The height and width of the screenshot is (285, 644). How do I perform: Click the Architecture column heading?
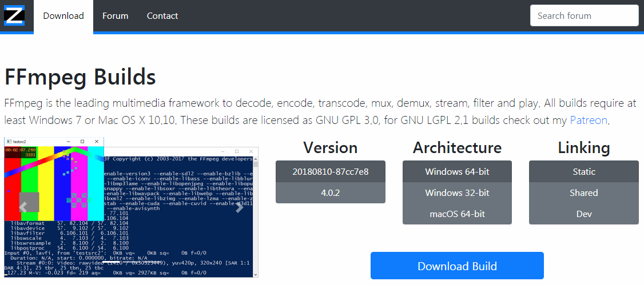click(x=457, y=147)
